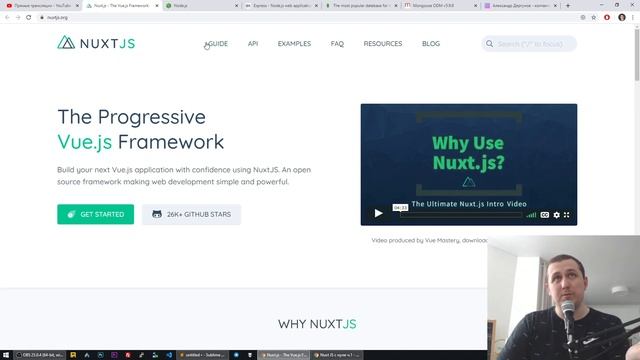The width and height of the screenshot is (640, 360).
Task: Switch to the YouTube browser tab
Action: point(41,6)
